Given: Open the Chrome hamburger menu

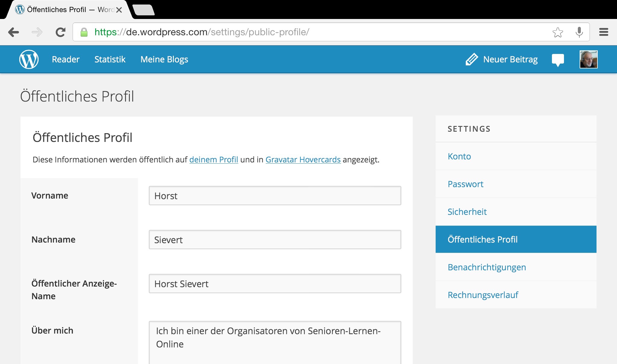Looking at the screenshot, I should [x=603, y=32].
